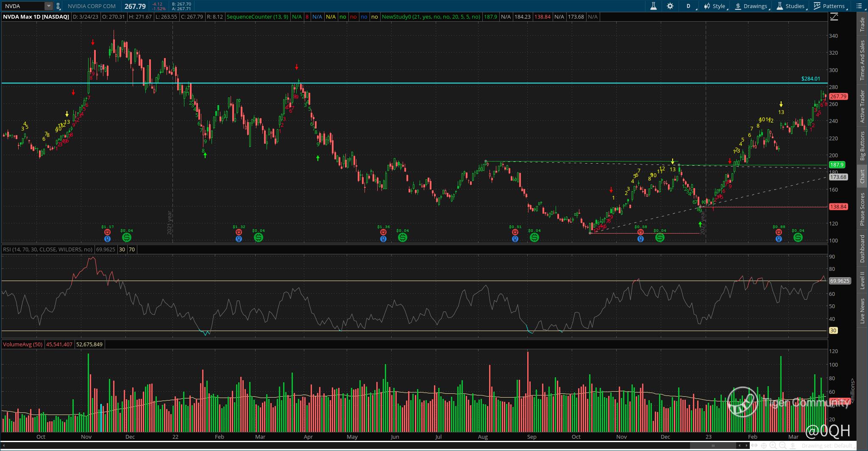Click the NVDA Max 1D [NASDAQ] chart title
Image resolution: width=868 pixels, height=451 pixels.
(x=36, y=17)
